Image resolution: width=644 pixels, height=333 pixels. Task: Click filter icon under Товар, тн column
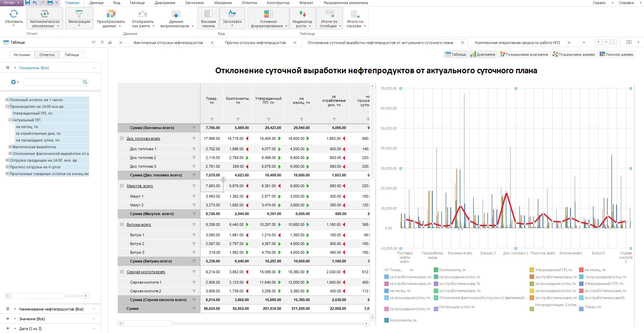coord(212,119)
